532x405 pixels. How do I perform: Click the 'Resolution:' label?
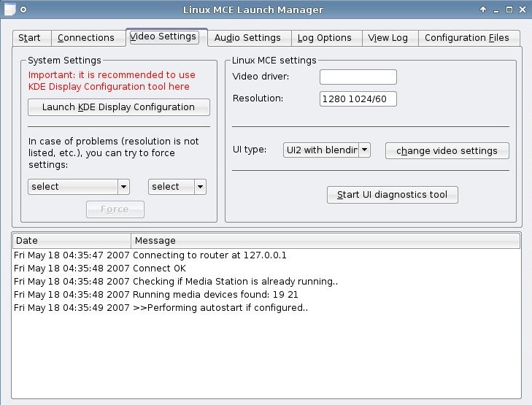coord(258,99)
